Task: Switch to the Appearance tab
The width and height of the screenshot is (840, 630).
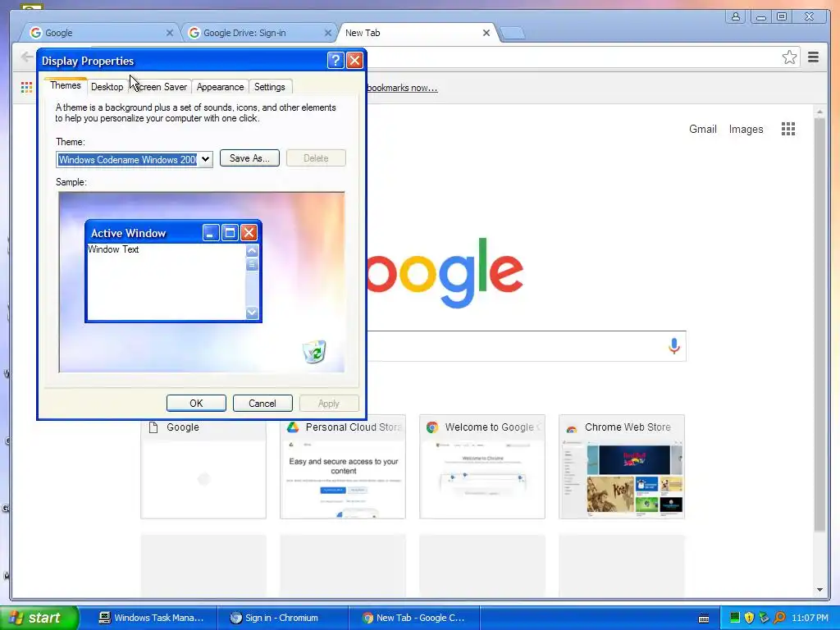Action: (220, 87)
